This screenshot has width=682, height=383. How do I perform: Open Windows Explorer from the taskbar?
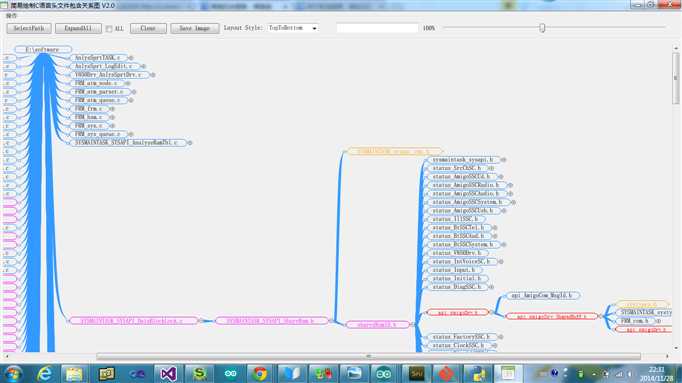tap(74, 374)
